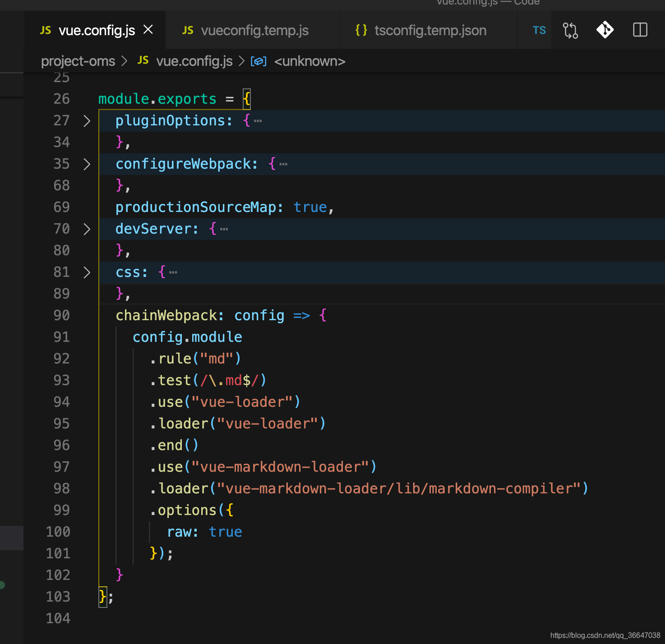Click the "vue-markdown-loader" string on line 97
This screenshot has width=665, height=644.
[281, 467]
